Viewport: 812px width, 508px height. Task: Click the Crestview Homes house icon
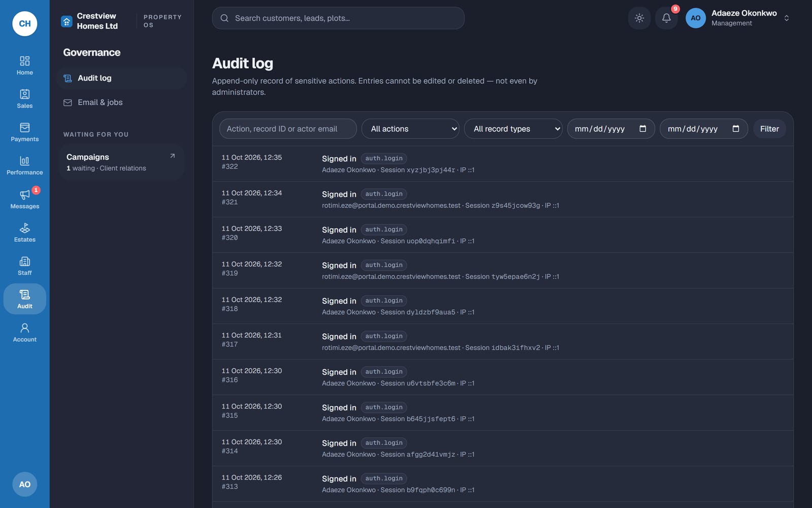pyautogui.click(x=66, y=21)
